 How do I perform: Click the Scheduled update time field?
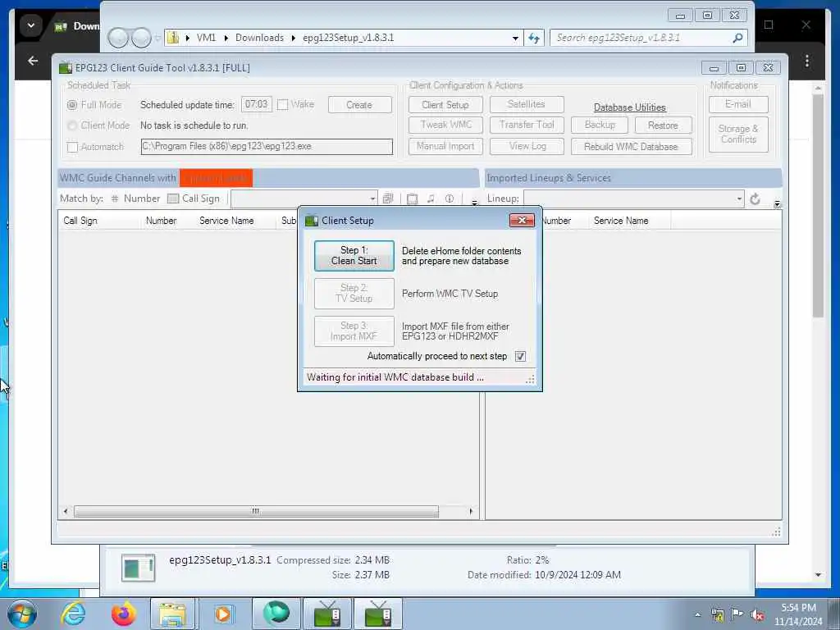coord(257,104)
